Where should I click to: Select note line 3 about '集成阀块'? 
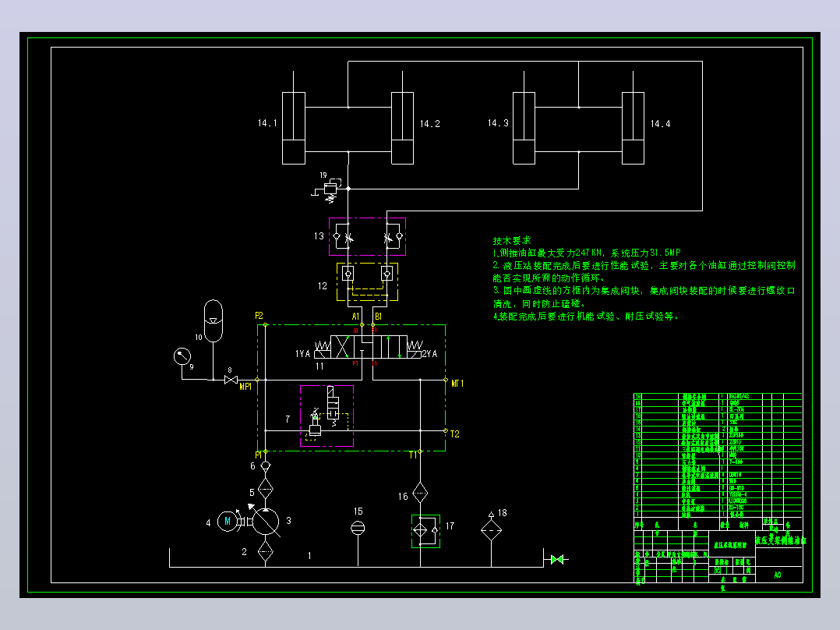[x=644, y=297]
